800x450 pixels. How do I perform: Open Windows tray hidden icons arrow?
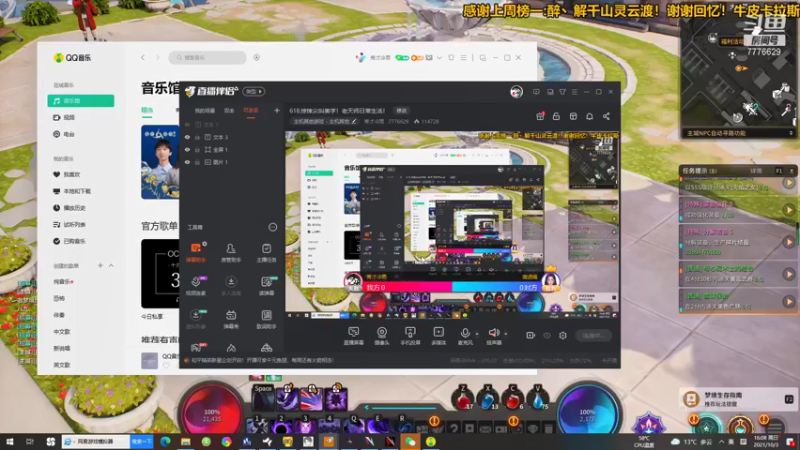click(x=721, y=441)
